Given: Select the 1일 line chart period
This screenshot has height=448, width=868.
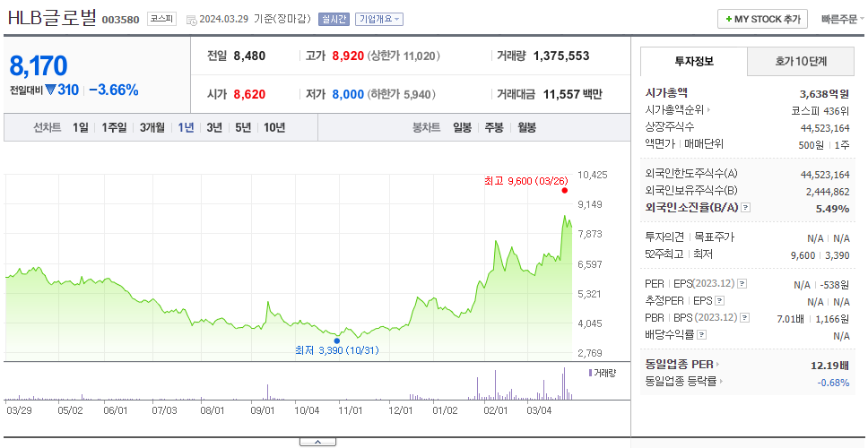Looking at the screenshot, I should click(x=81, y=128).
